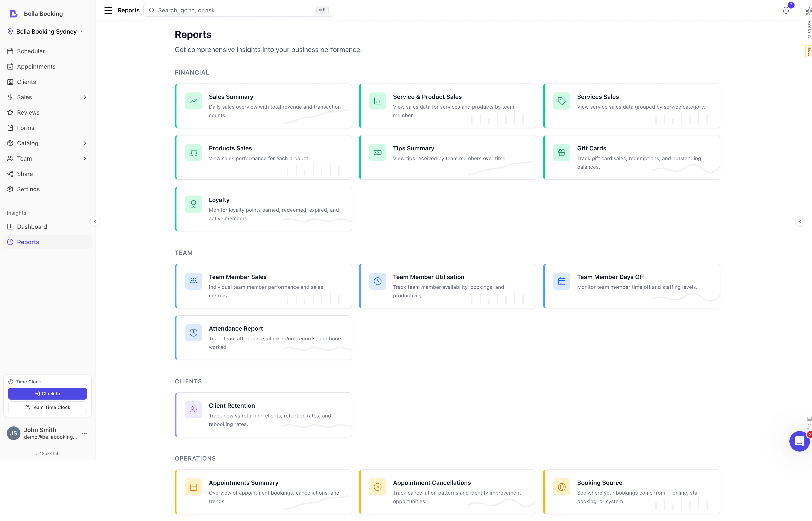Open the notifications bell icon
Viewport: 812px width, 521px height.
click(786, 10)
